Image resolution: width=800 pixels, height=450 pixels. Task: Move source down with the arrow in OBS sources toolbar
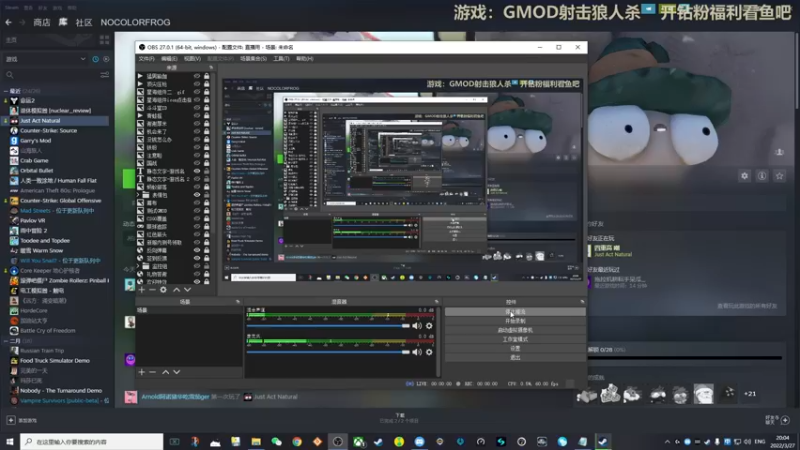tap(187, 290)
